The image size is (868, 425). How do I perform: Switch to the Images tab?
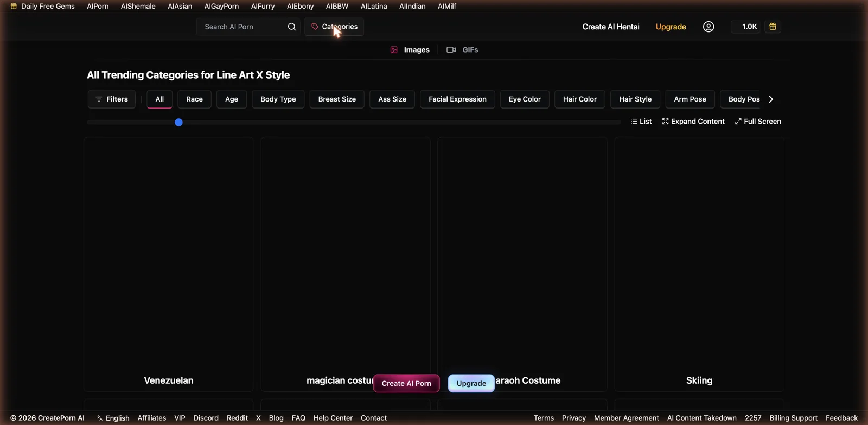[x=410, y=50]
